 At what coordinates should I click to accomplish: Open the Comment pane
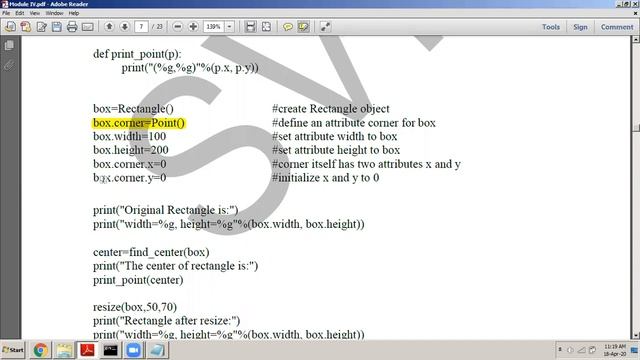click(x=617, y=27)
